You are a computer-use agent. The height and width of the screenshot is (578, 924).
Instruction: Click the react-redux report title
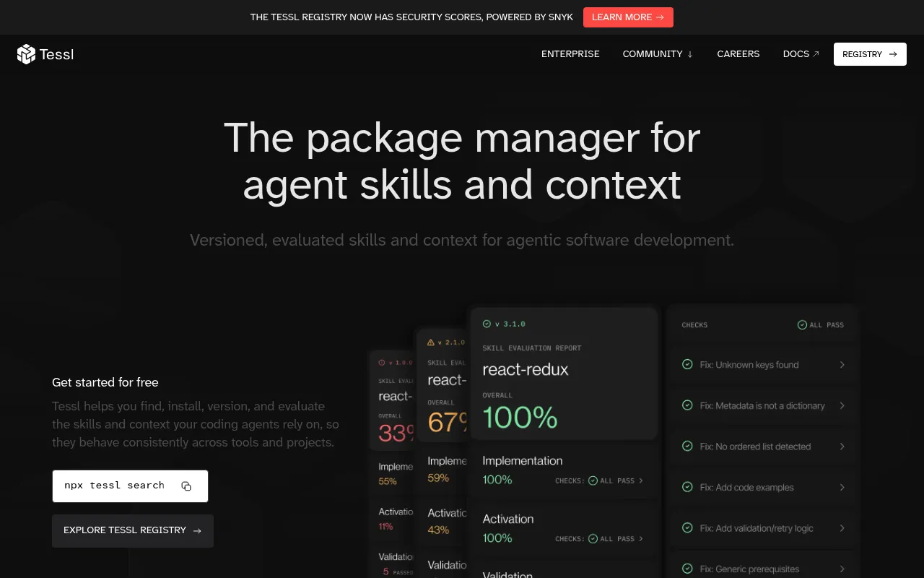pyautogui.click(x=526, y=370)
